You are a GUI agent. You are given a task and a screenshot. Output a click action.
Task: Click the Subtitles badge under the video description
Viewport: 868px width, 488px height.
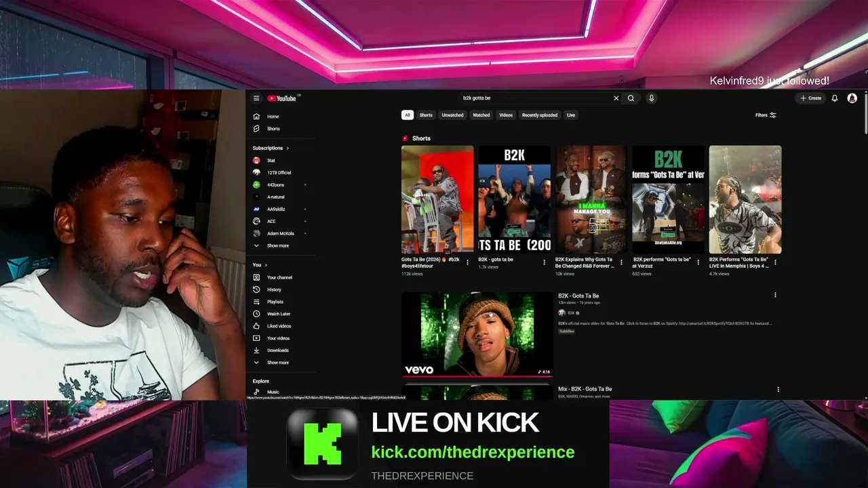pos(567,331)
